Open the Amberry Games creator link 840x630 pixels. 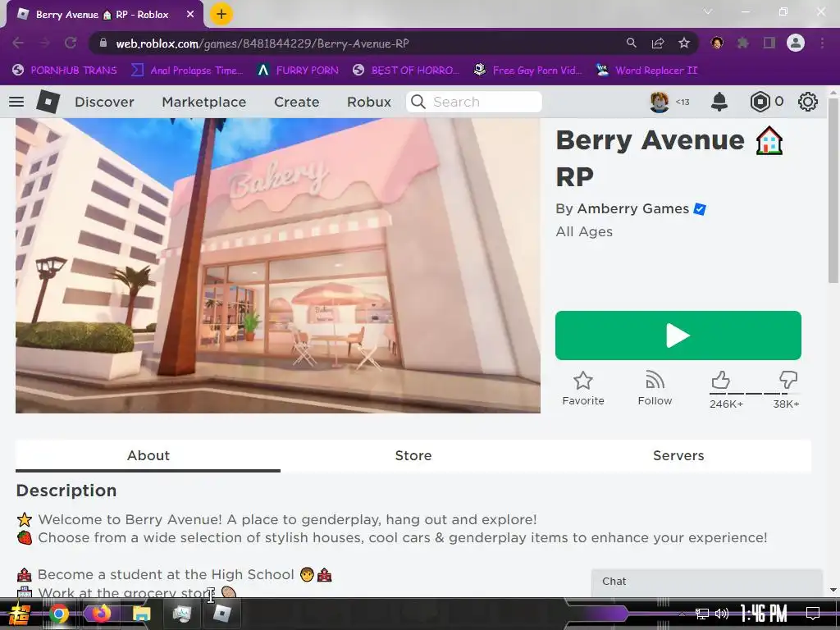click(x=633, y=208)
